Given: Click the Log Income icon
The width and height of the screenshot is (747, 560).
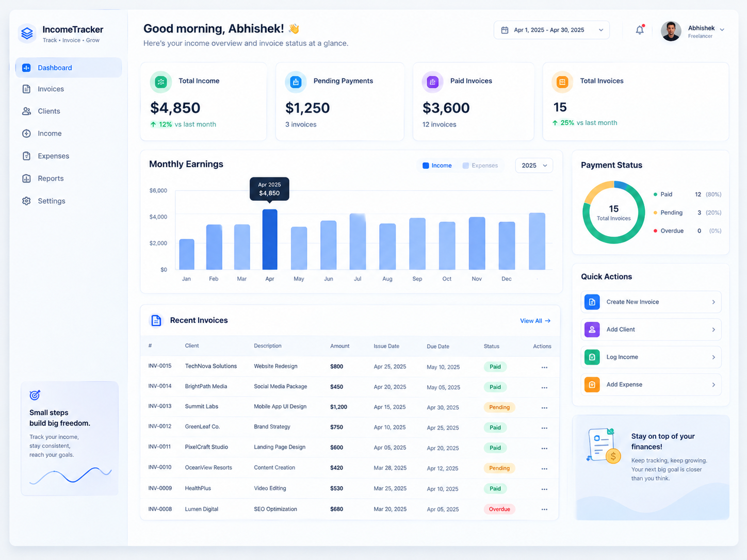Looking at the screenshot, I should [x=592, y=357].
